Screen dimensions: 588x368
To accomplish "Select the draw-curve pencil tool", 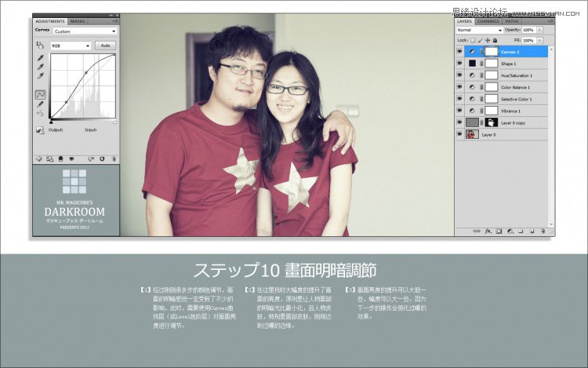I will pos(40,104).
